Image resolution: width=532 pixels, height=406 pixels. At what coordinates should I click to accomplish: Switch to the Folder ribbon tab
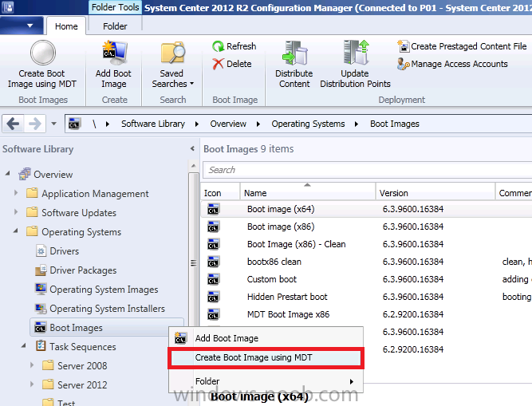115,26
